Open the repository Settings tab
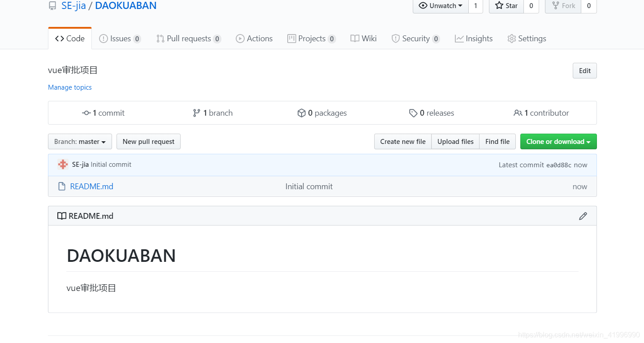The width and height of the screenshot is (644, 343). pos(527,39)
